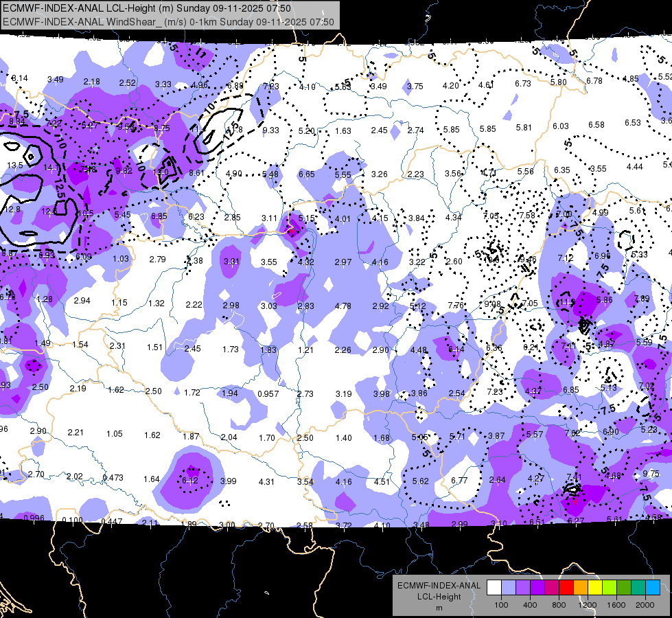Click the wind shear value 9.33
Screen dimensions: 672x618
[x=270, y=130]
